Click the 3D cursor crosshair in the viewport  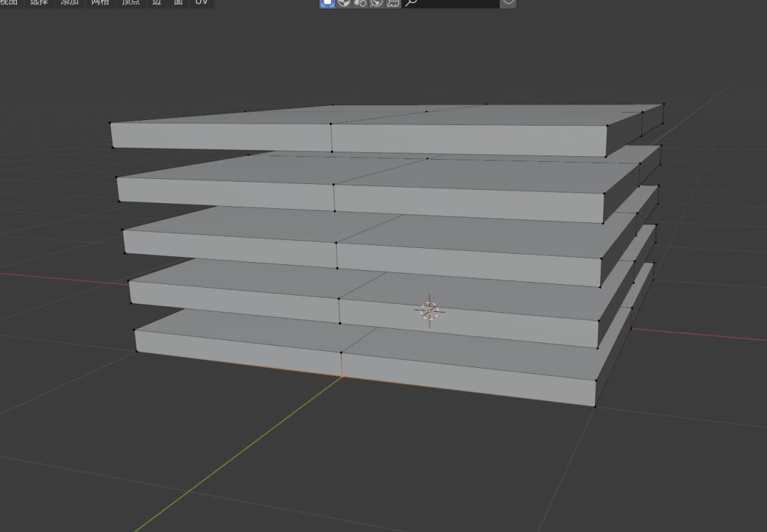coord(430,311)
